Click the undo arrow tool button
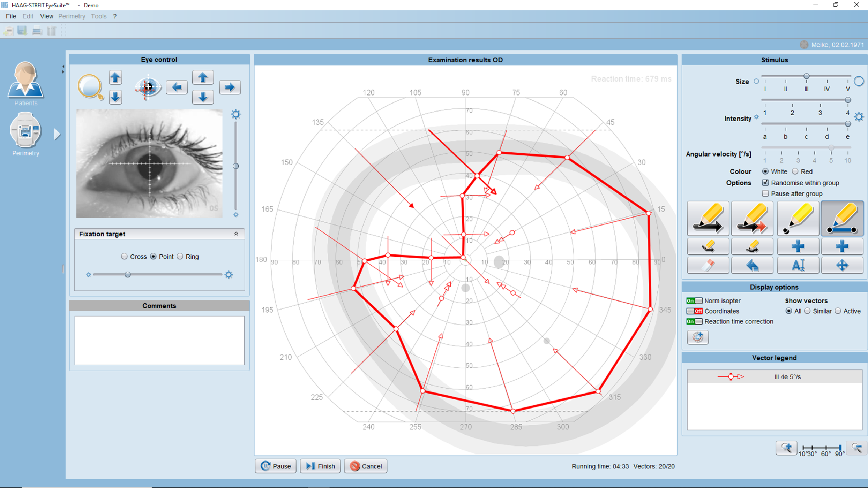 [752, 266]
